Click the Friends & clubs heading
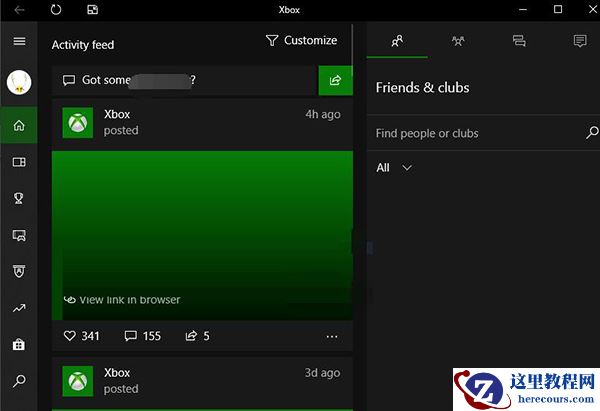The width and height of the screenshot is (600, 411). point(422,88)
